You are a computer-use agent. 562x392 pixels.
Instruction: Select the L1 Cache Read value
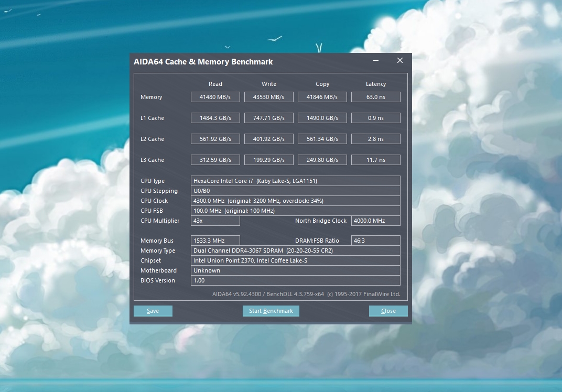(x=215, y=118)
